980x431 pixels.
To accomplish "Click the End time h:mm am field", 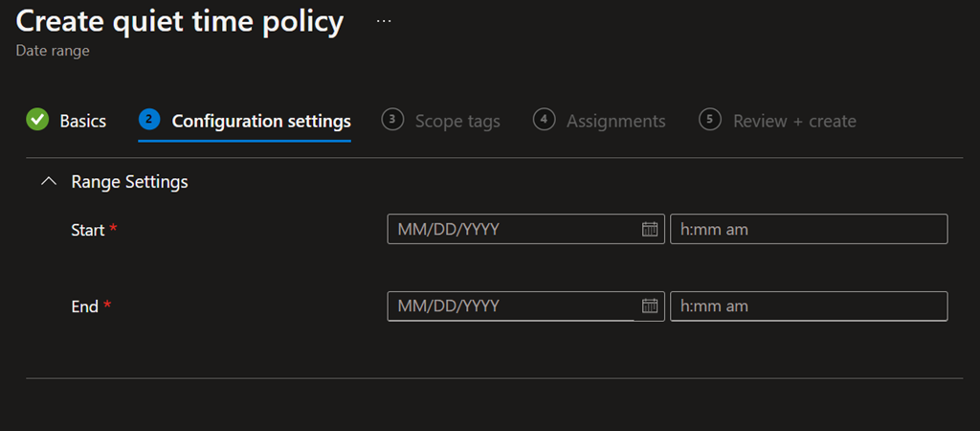I will pyautogui.click(x=809, y=306).
